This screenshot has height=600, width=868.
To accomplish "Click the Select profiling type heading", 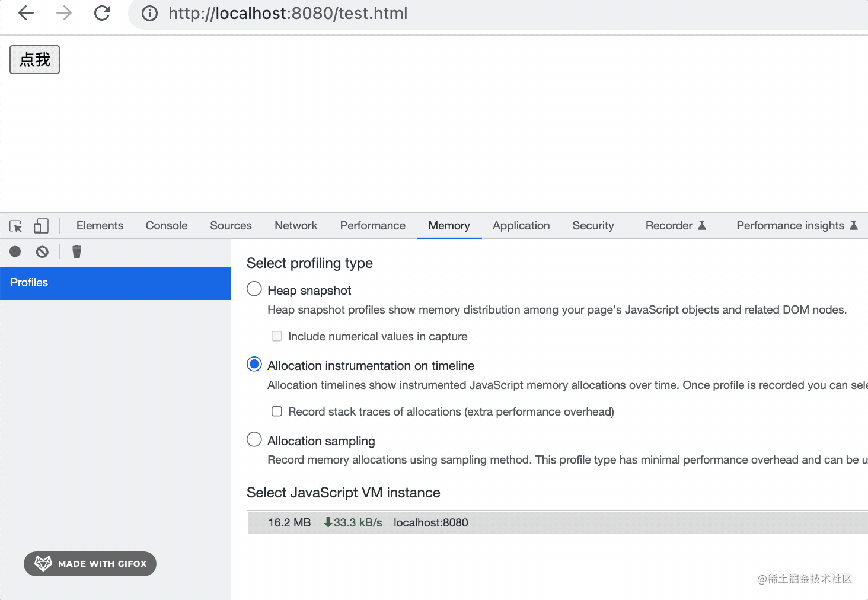I will [309, 263].
